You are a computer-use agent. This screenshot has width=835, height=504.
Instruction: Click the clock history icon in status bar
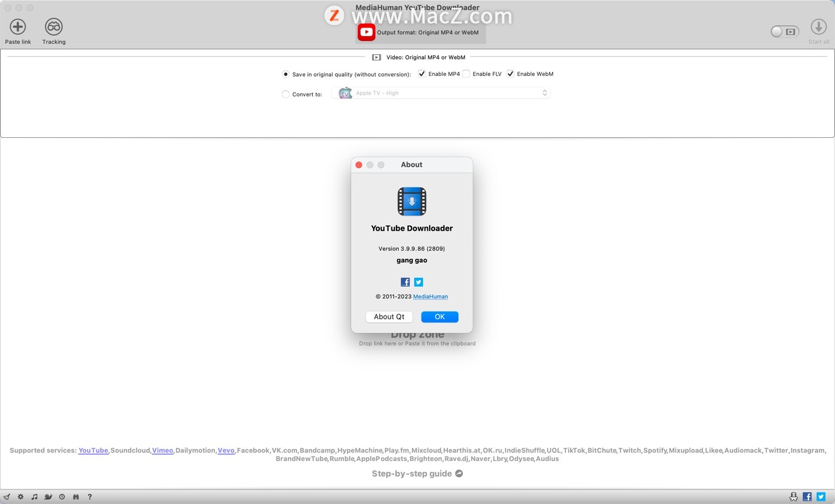(62, 497)
